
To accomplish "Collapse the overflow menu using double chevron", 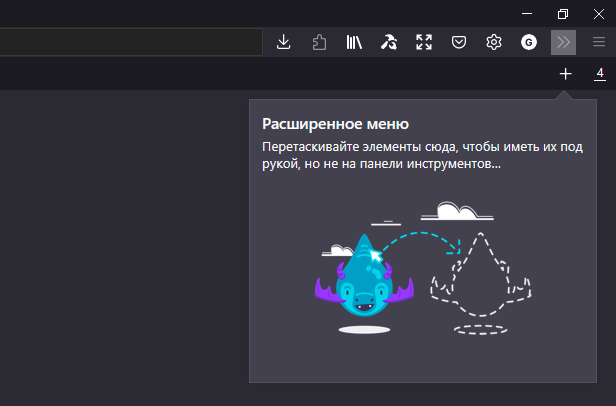I will (563, 42).
